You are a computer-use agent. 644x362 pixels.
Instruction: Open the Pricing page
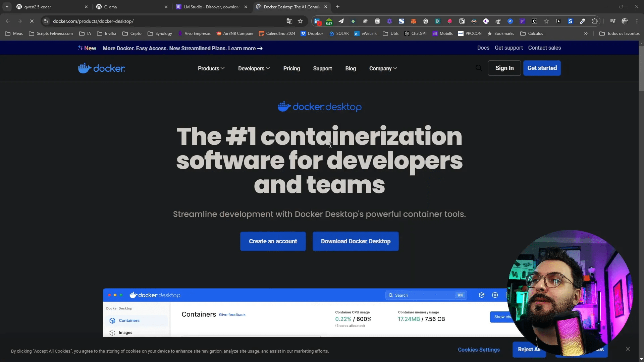291,68
